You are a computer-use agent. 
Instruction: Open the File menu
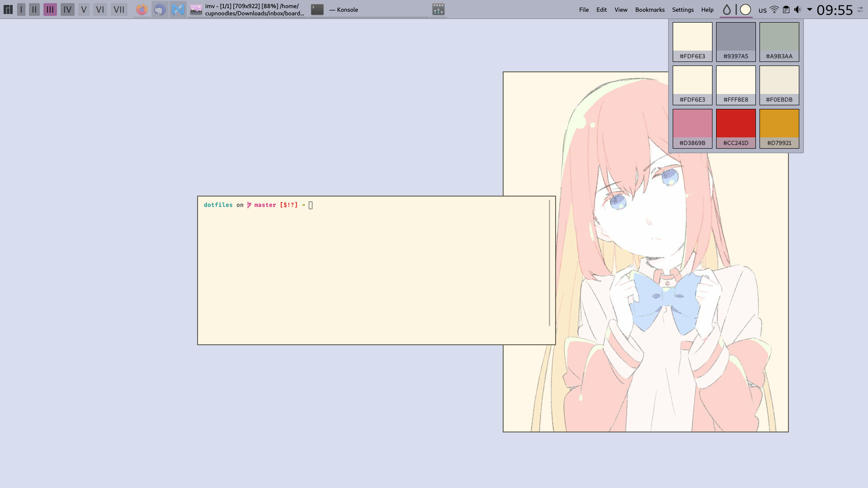(584, 9)
